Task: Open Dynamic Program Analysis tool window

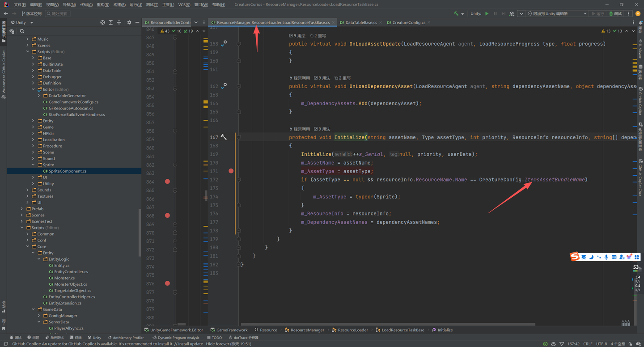Action: (176, 338)
